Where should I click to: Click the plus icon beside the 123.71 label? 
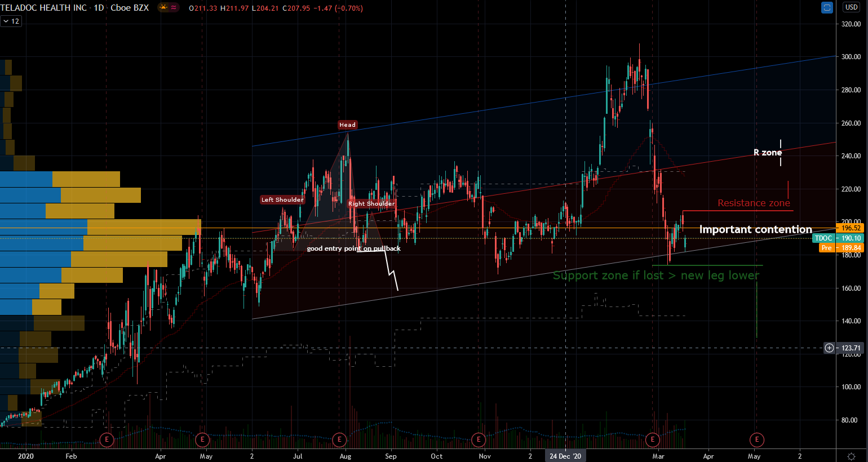click(829, 348)
